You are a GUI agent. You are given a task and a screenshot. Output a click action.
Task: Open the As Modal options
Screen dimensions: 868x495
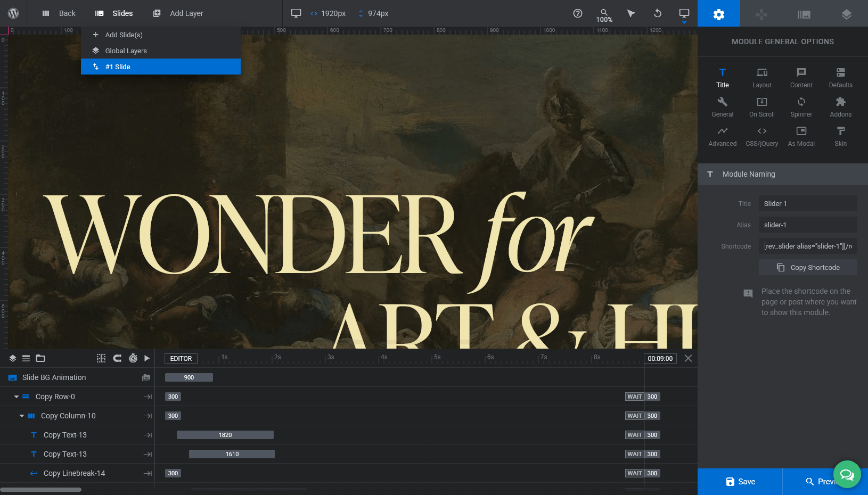point(801,136)
